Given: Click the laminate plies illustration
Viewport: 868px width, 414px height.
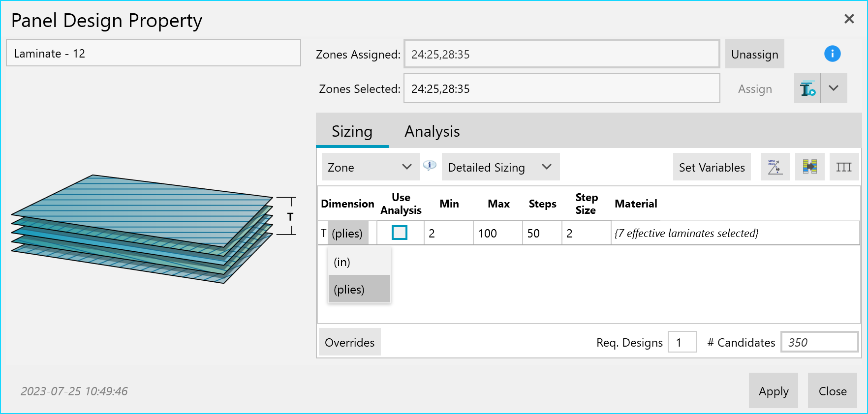Looking at the screenshot, I should [154, 229].
